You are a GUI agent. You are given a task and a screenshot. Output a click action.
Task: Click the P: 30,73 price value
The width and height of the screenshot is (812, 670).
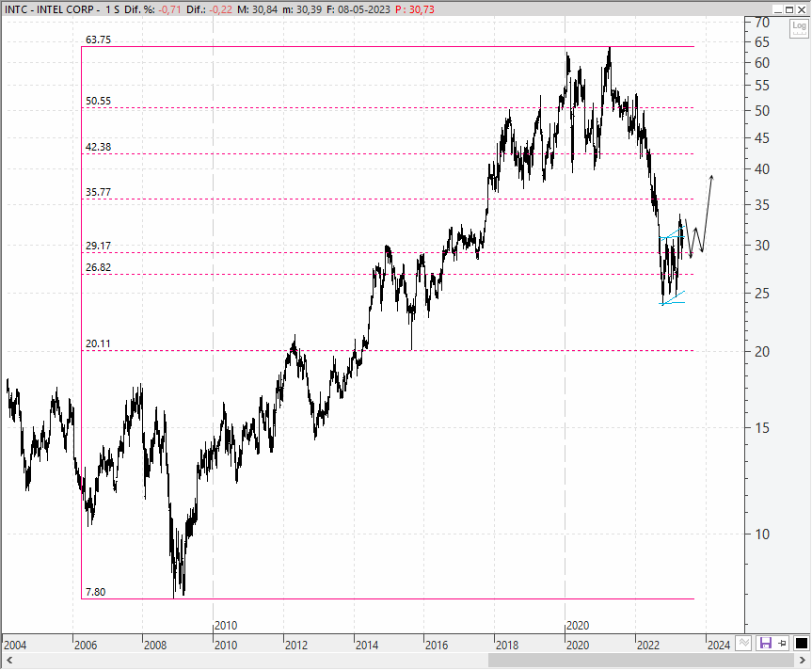[x=414, y=9]
